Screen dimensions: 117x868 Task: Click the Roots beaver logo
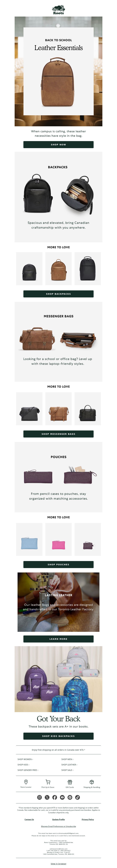point(58,9)
